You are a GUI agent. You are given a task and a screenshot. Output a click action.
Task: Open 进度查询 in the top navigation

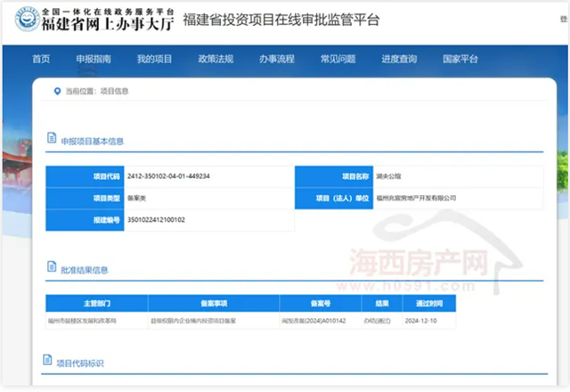point(399,59)
